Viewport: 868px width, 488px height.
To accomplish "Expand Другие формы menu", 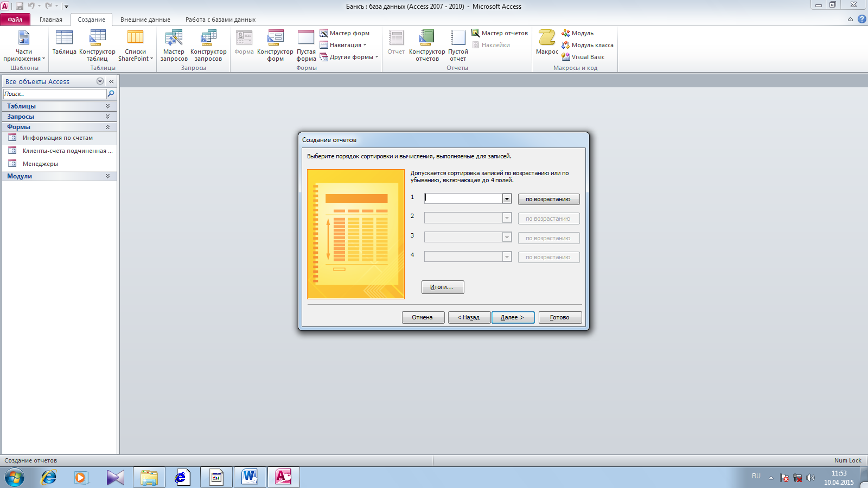I will [349, 57].
